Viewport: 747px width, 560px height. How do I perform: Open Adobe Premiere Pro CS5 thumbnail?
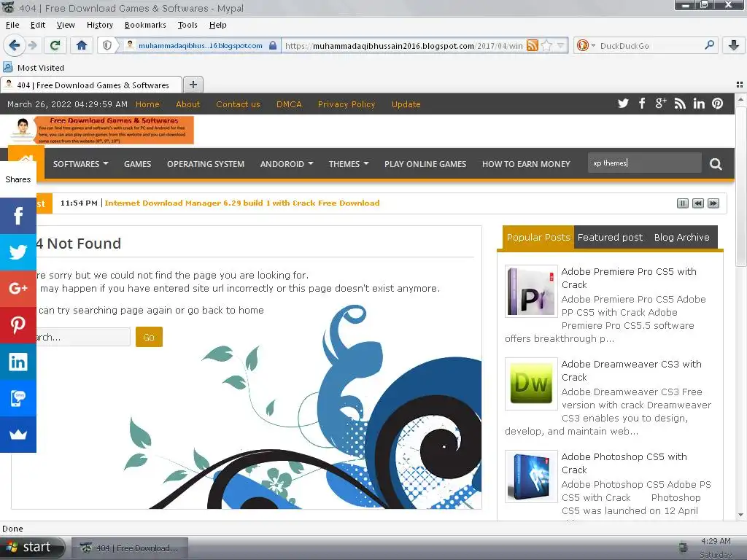coord(531,291)
